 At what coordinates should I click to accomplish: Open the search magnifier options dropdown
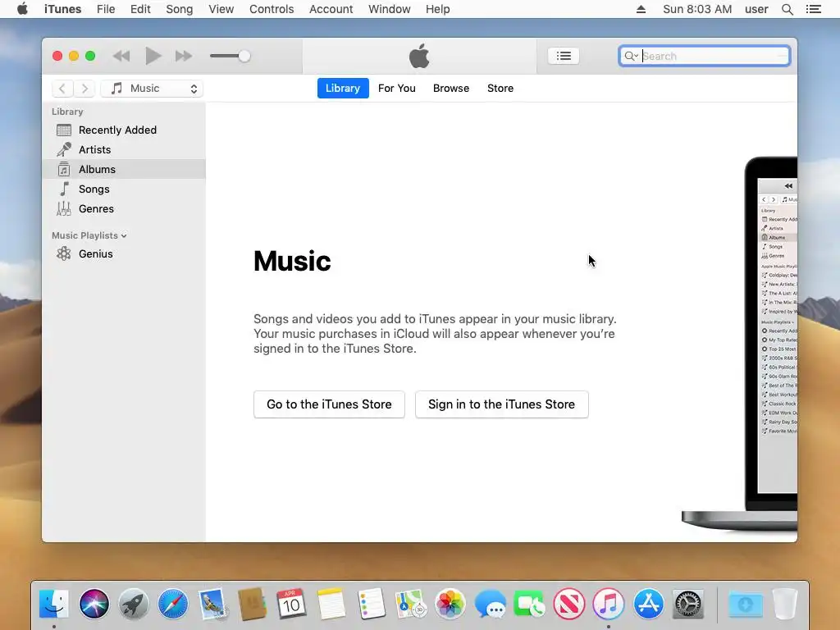point(631,56)
